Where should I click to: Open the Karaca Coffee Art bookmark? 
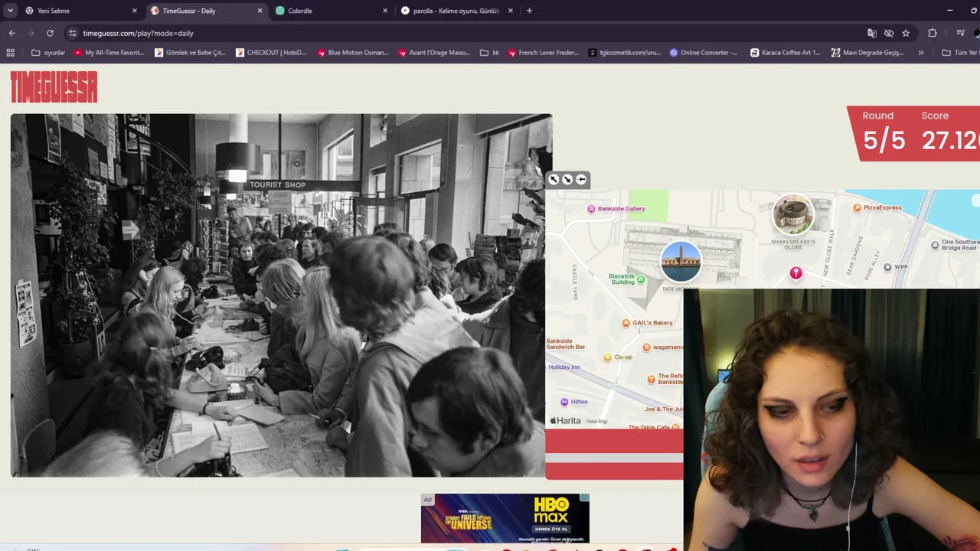[x=786, y=53]
